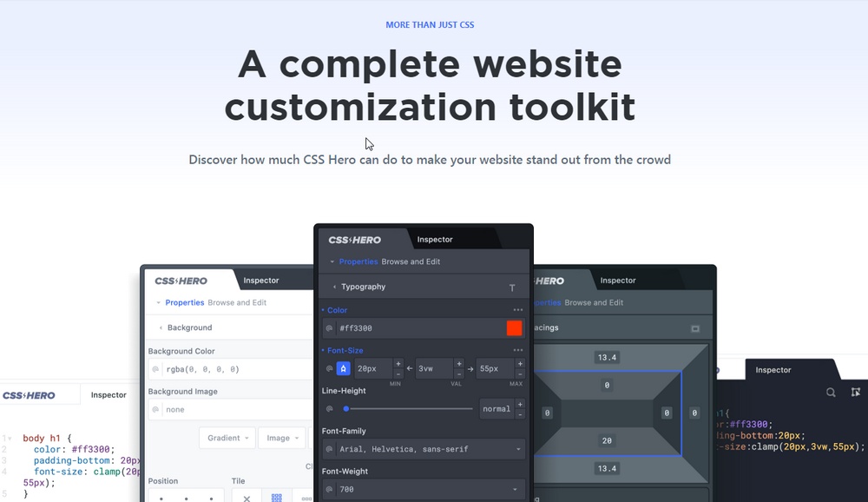The height and width of the screenshot is (502, 868).
Task: Click the top margin value 13.4
Action: pyautogui.click(x=607, y=357)
